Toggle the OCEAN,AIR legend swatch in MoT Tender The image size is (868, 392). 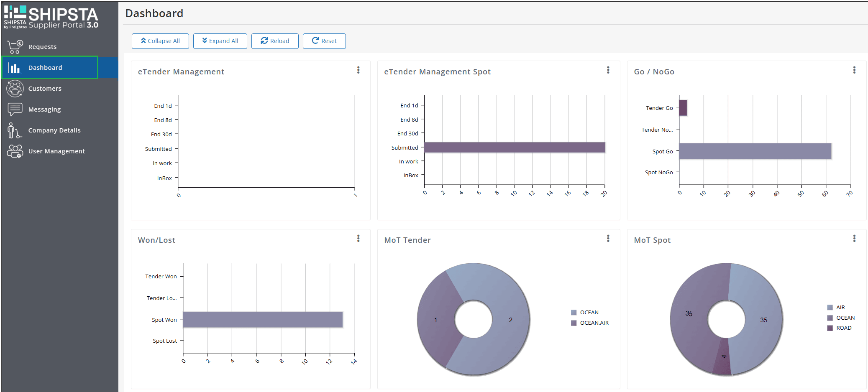coord(574,323)
